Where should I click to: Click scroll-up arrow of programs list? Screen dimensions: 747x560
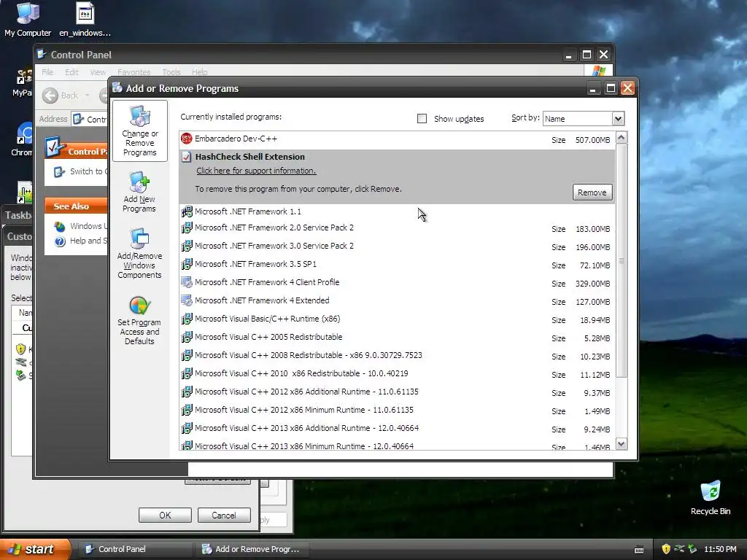622,138
